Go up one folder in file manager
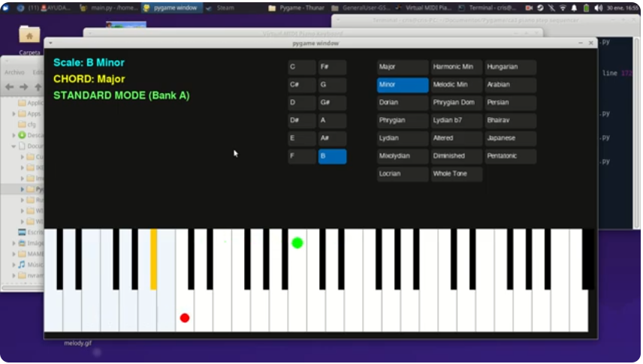This screenshot has width=643, height=364. 38,87
